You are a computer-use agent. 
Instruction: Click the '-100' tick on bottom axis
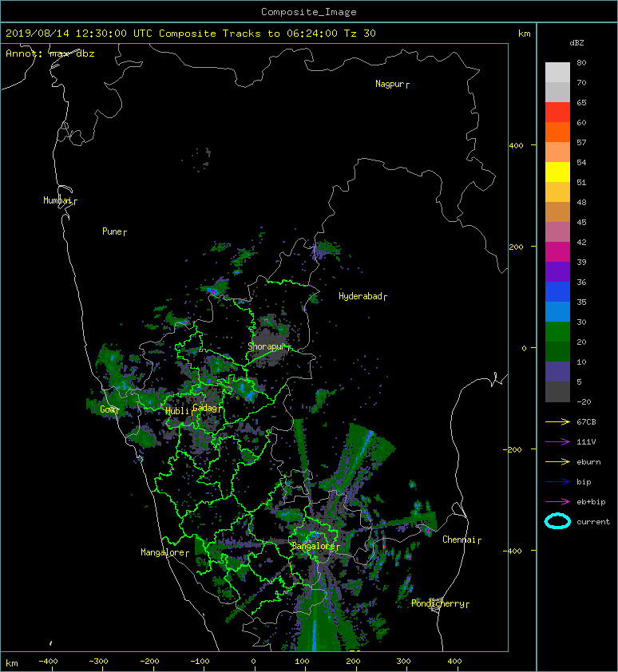click(200, 662)
